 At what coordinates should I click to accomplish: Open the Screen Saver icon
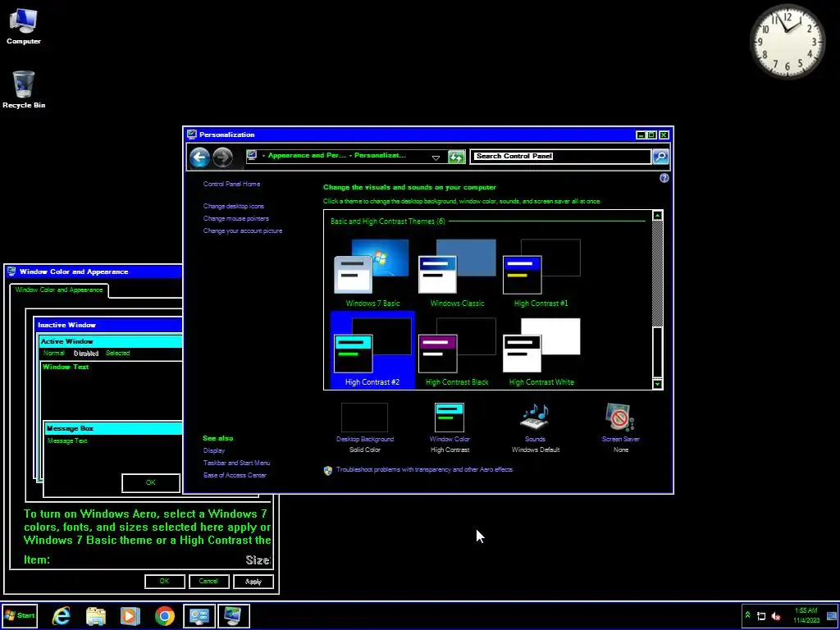point(620,418)
